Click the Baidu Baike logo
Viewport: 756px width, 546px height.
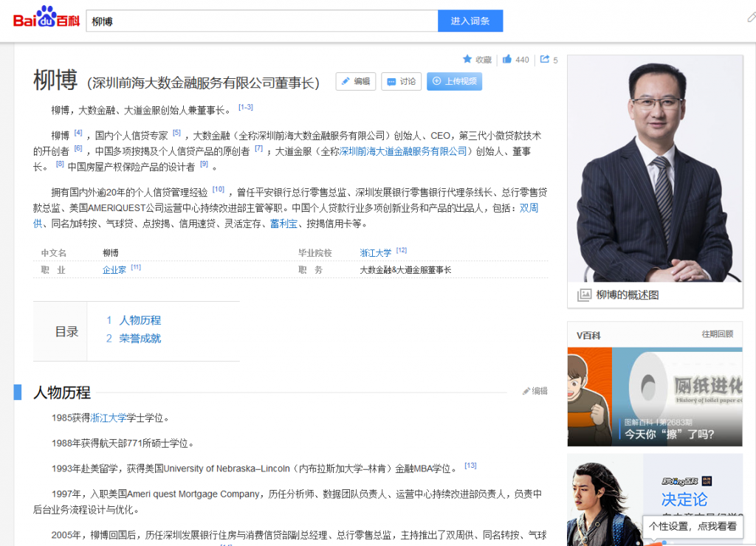pos(46,18)
